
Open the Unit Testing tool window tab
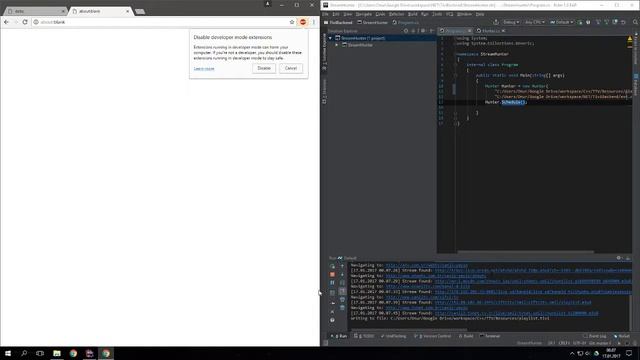pos(393,336)
